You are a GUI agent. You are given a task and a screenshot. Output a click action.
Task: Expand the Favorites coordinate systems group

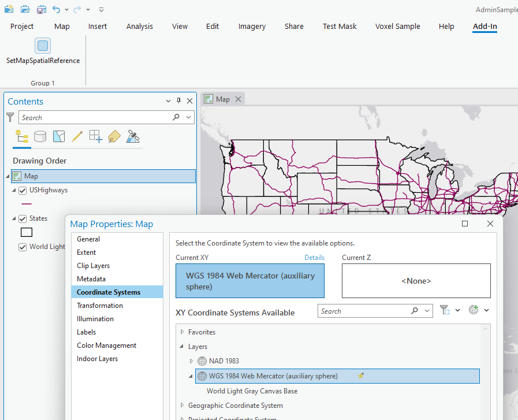coord(182,332)
